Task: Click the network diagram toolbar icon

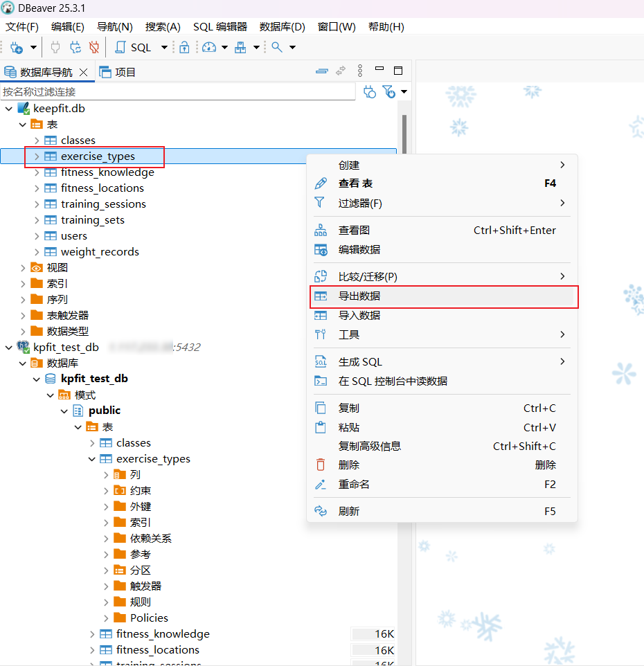Action: click(x=240, y=47)
